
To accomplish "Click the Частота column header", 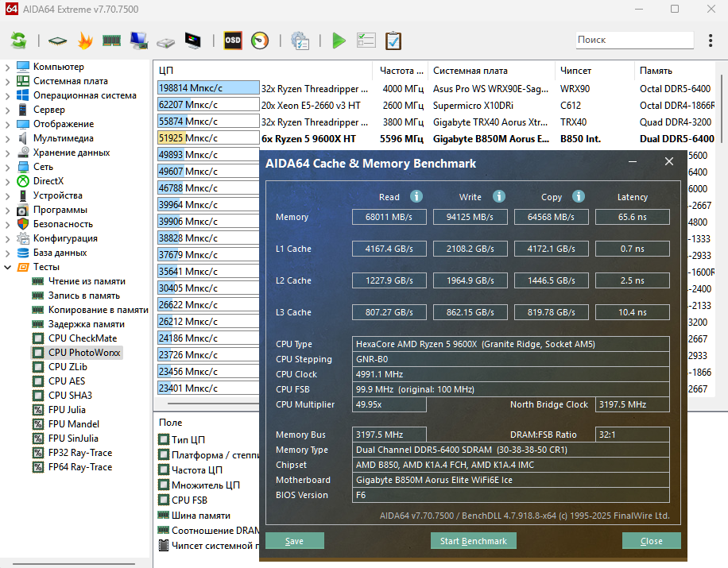I will (400, 71).
